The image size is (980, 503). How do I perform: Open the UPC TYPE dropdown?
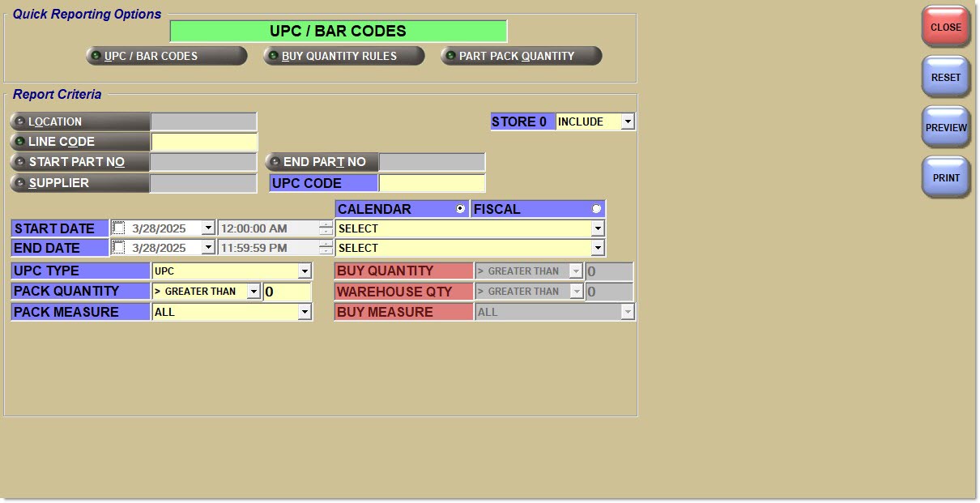tap(305, 271)
